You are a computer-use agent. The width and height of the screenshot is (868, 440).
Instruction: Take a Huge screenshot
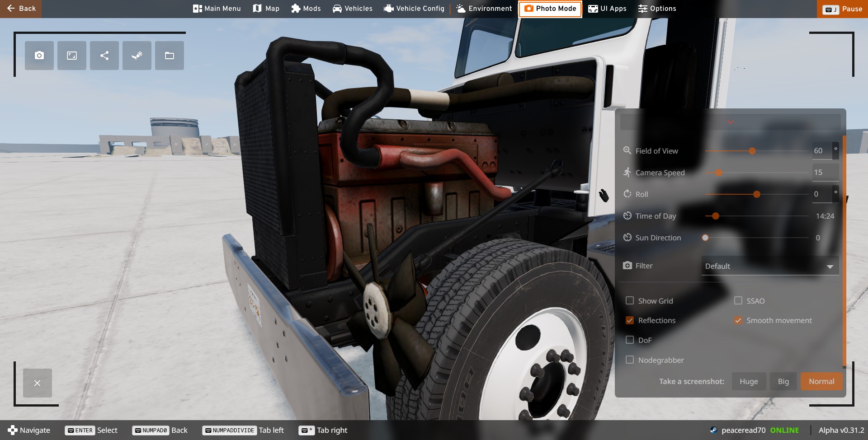pyautogui.click(x=749, y=381)
